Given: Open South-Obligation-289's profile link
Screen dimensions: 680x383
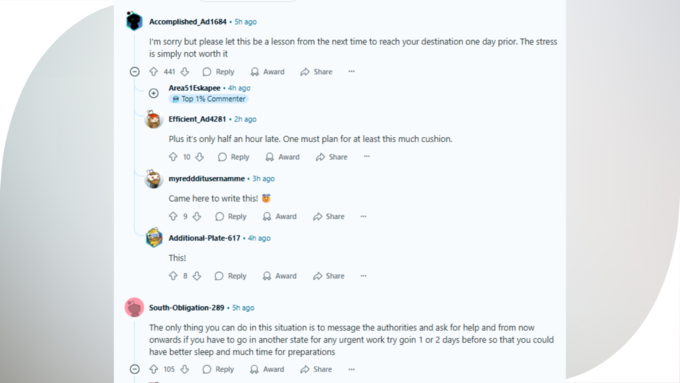Looking at the screenshot, I should pos(186,308).
